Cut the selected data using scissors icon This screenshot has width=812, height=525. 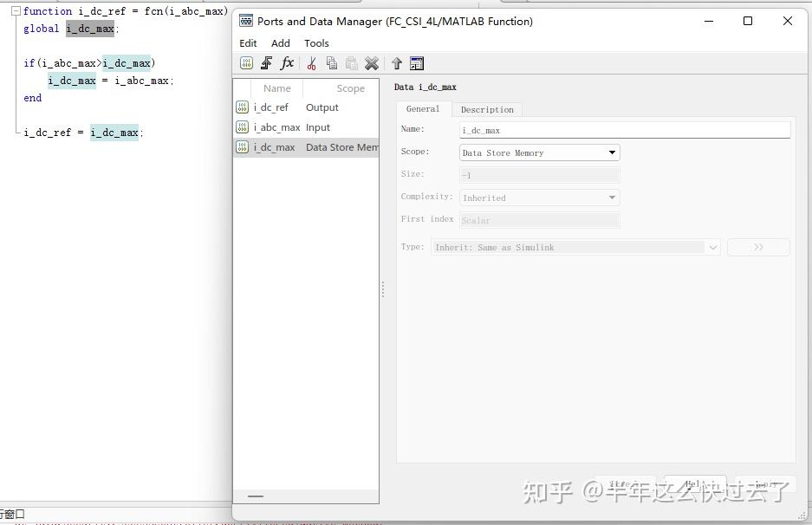312,62
